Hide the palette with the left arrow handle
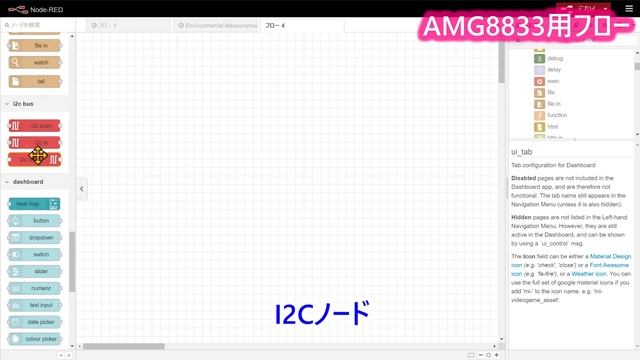 click(82, 189)
